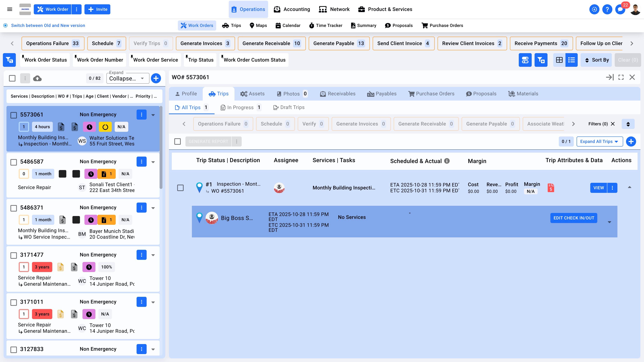Viewport: 644px width, 362px height.
Task: Check the box for work order 5486587
Action: click(x=13, y=162)
